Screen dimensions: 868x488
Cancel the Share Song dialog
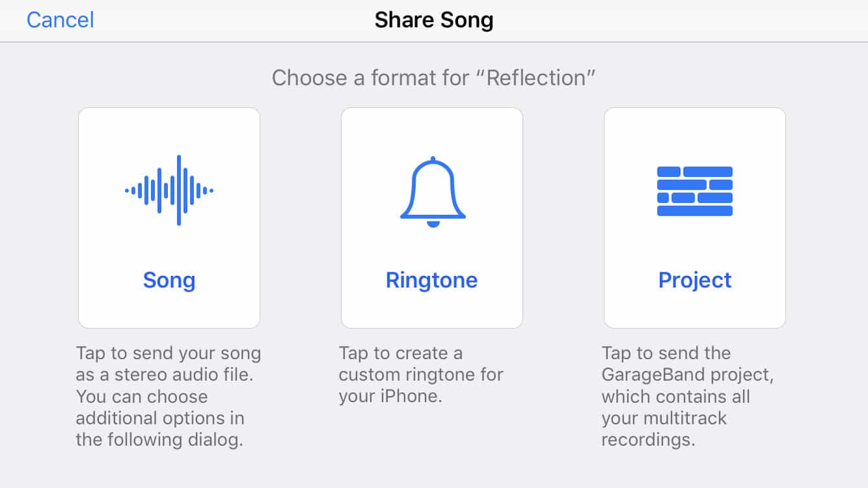click(x=60, y=20)
